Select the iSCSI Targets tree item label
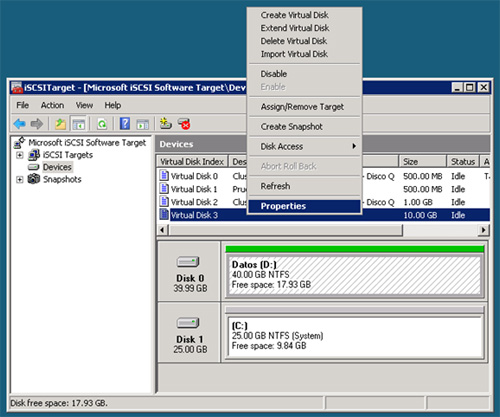This screenshot has width=500, height=417. click(x=68, y=155)
